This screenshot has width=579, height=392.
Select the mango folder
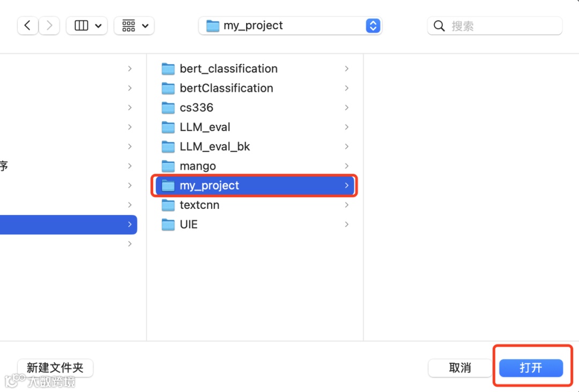[x=198, y=166]
